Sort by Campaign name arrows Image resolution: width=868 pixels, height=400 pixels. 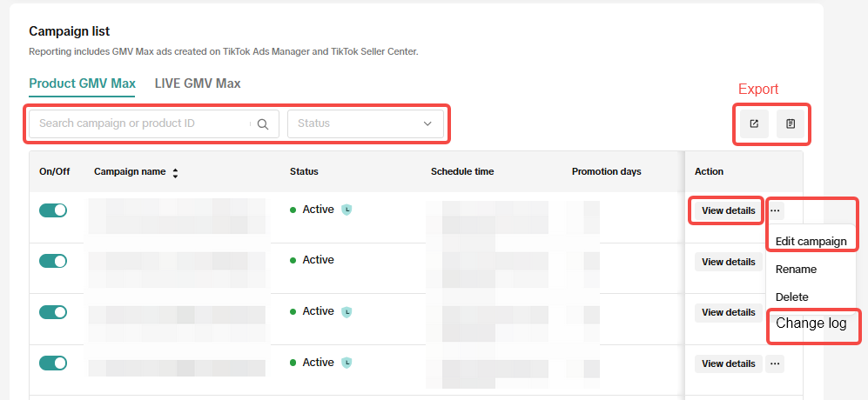click(175, 173)
